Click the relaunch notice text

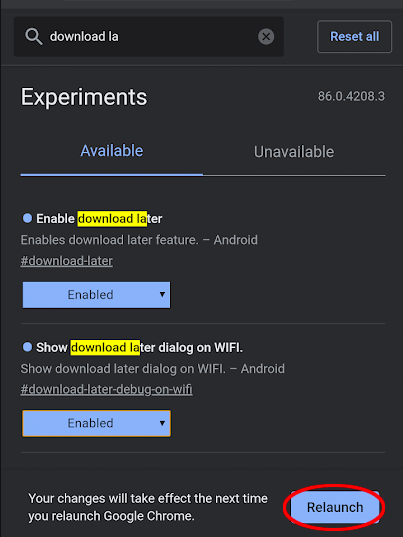(x=148, y=507)
